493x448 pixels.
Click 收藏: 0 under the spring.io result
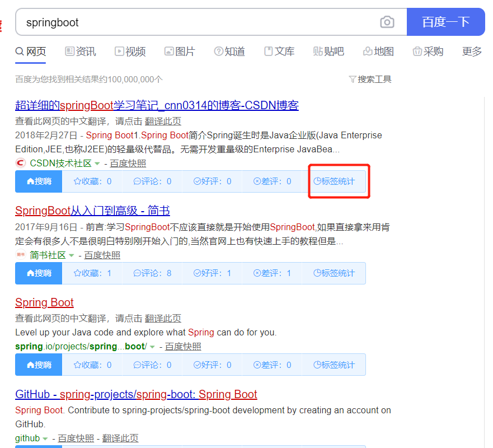(92, 365)
